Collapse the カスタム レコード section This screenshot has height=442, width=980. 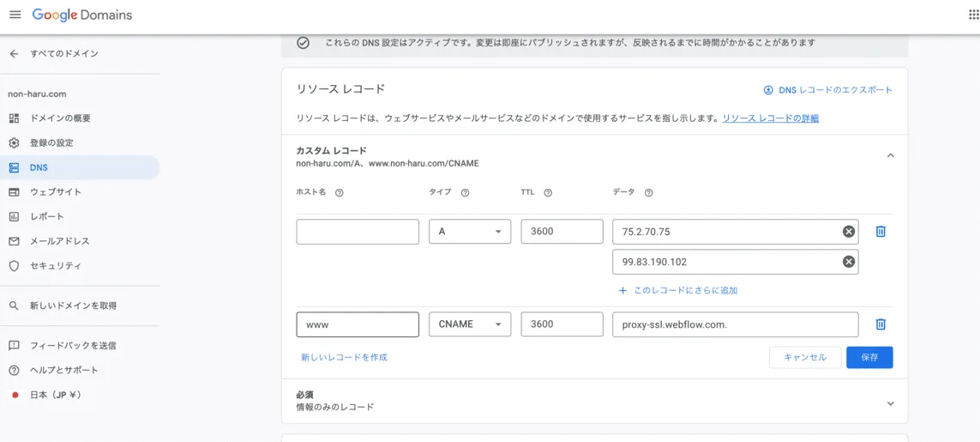pos(891,155)
